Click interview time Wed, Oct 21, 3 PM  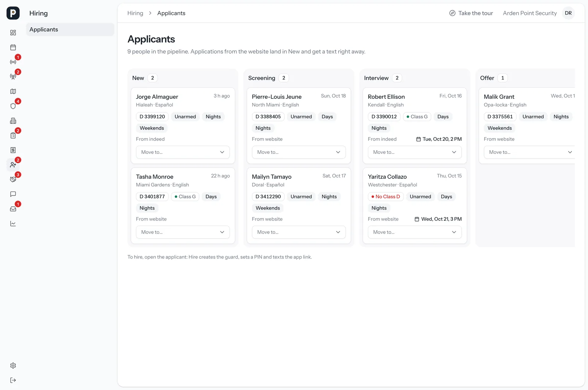[x=438, y=219]
